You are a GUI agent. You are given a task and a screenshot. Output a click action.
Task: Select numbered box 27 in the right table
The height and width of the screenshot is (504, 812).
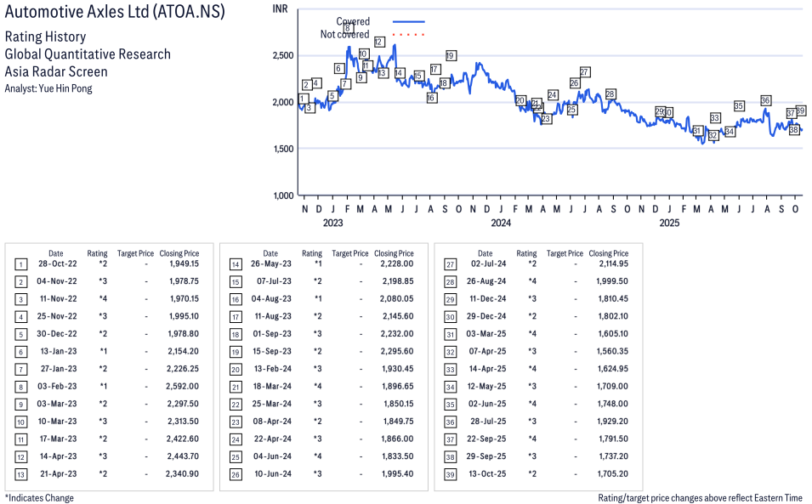click(451, 264)
